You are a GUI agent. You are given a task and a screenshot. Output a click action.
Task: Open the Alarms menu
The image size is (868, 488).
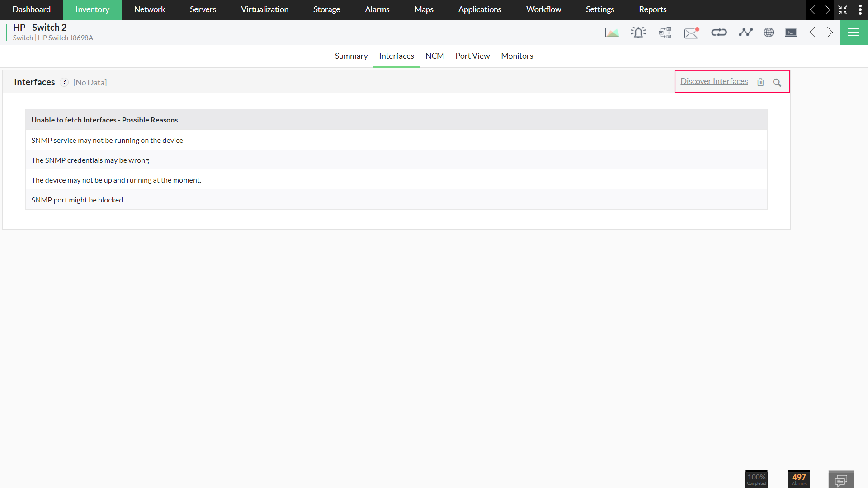pyautogui.click(x=377, y=9)
